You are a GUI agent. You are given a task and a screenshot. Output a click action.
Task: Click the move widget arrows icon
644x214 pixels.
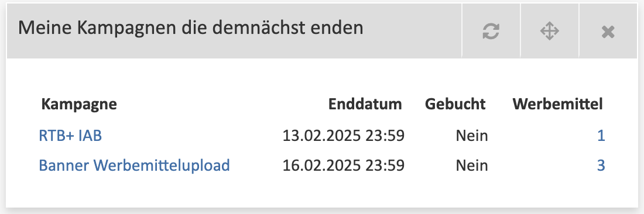(x=550, y=31)
